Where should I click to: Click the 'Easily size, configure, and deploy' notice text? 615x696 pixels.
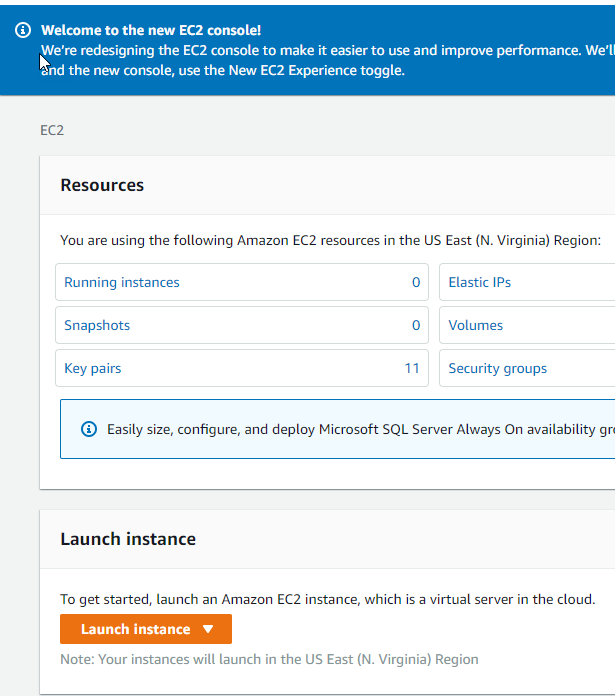361,429
